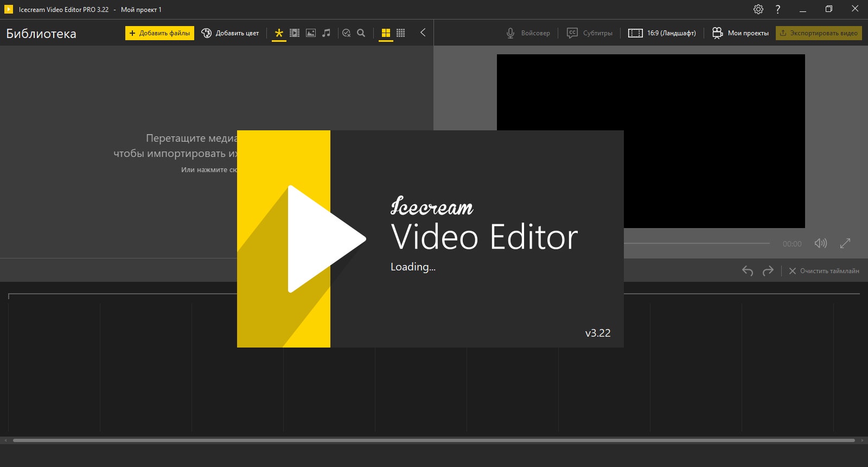Open Мои проекты list

tap(741, 33)
